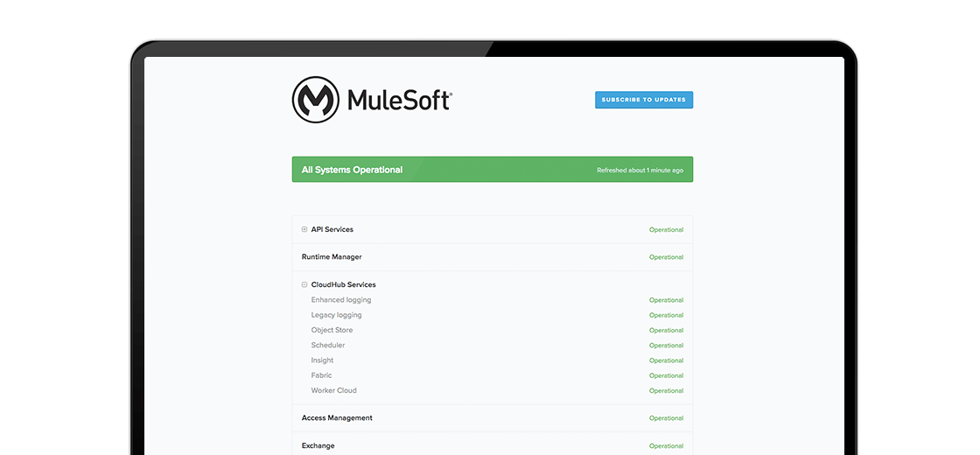980x455 pixels.
Task: Click Operational status for Runtime Manager
Action: [666, 257]
